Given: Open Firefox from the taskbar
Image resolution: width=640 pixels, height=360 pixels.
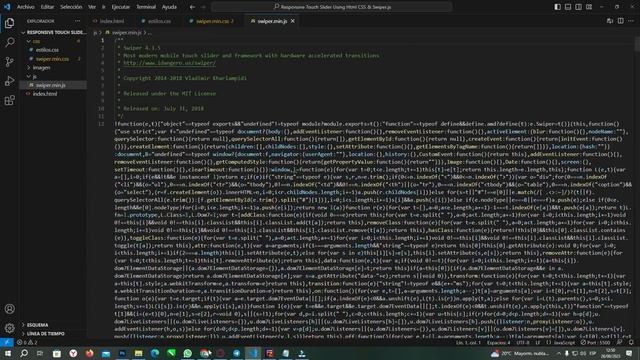Looking at the screenshot, I should coord(89,353).
